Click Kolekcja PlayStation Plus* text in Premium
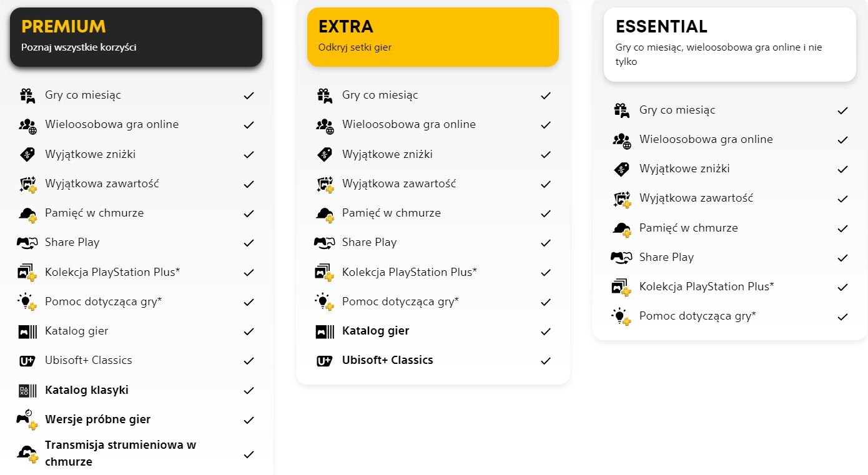 point(112,272)
